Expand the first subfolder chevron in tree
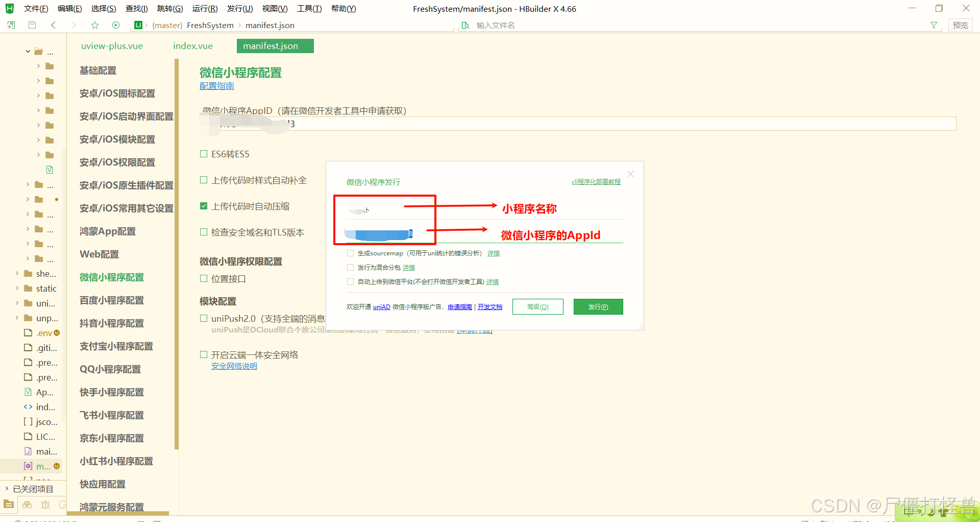The width and height of the screenshot is (980, 522). coord(38,66)
